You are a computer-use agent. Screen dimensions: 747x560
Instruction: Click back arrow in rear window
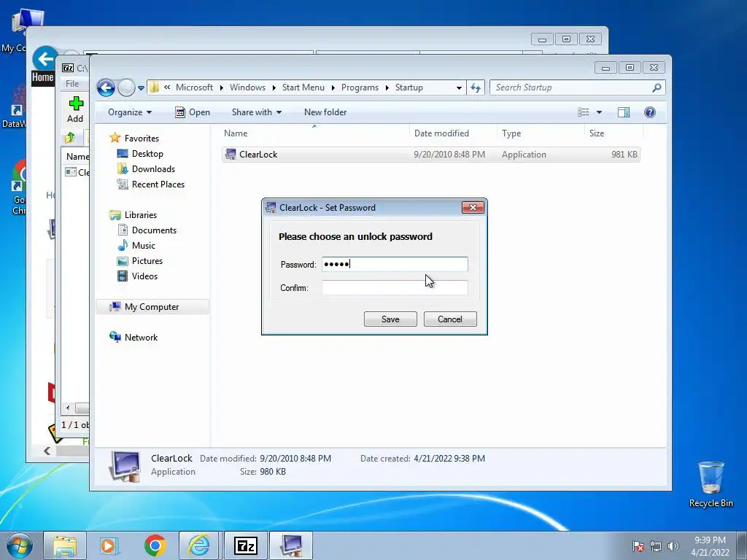[x=45, y=60]
